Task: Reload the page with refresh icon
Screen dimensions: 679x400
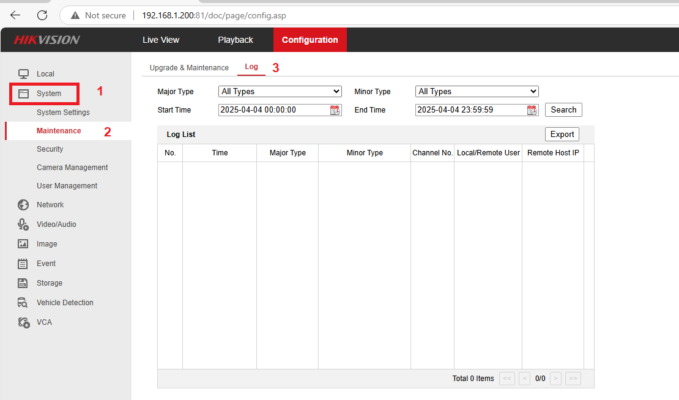Action: pos(42,16)
